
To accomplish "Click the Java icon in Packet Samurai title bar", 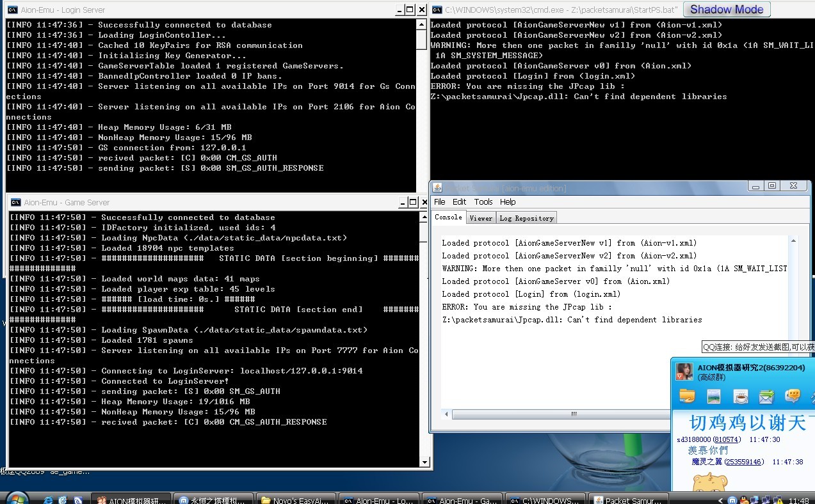I will click(x=437, y=187).
